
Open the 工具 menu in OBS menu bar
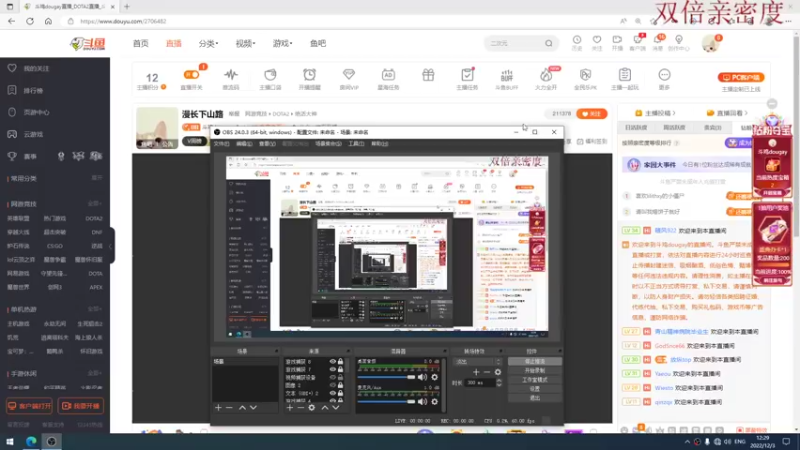[x=356, y=144]
